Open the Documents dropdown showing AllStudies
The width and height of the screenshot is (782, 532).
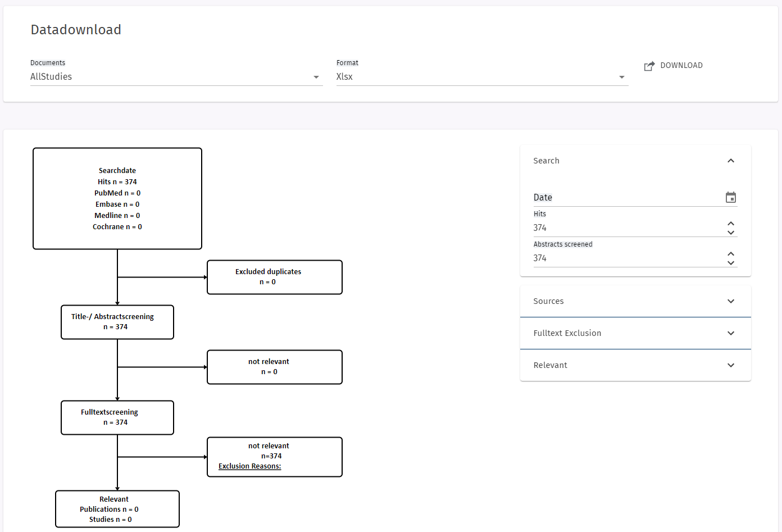click(x=175, y=77)
